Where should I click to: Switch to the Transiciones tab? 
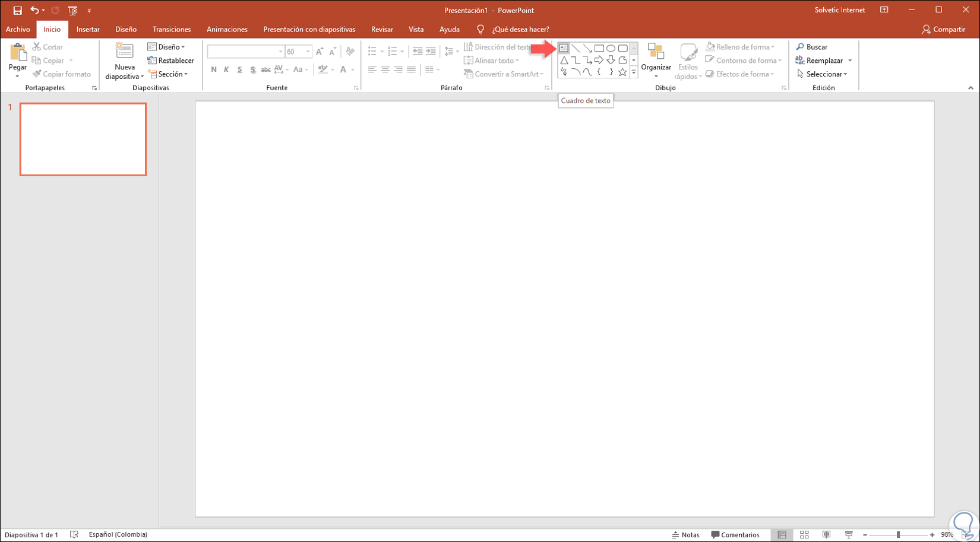pos(172,29)
